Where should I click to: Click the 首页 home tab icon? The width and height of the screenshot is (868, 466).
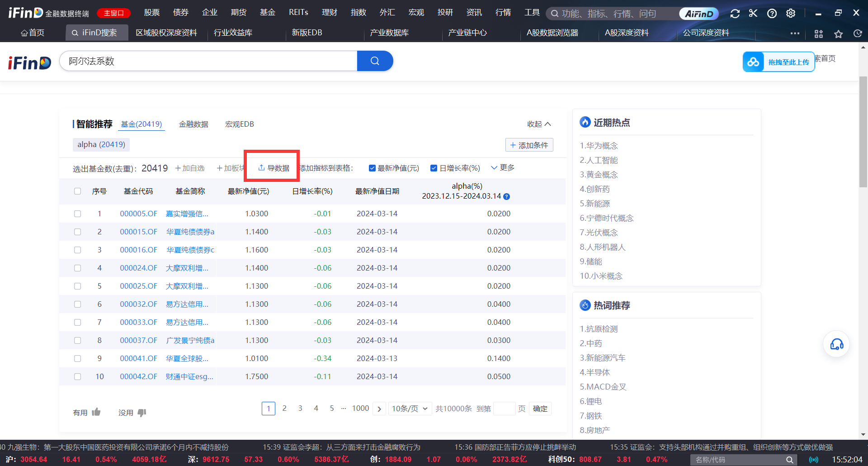[x=24, y=33]
